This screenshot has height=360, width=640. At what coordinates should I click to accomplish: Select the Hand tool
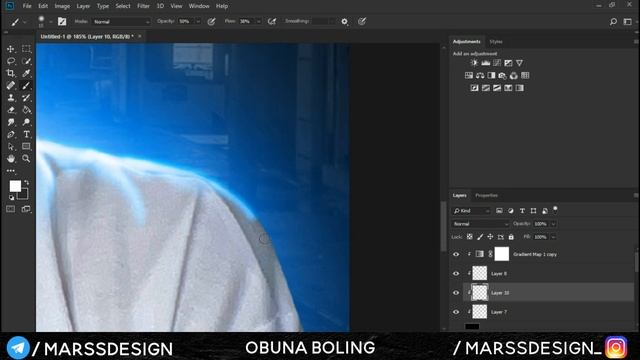pyautogui.click(x=11, y=158)
